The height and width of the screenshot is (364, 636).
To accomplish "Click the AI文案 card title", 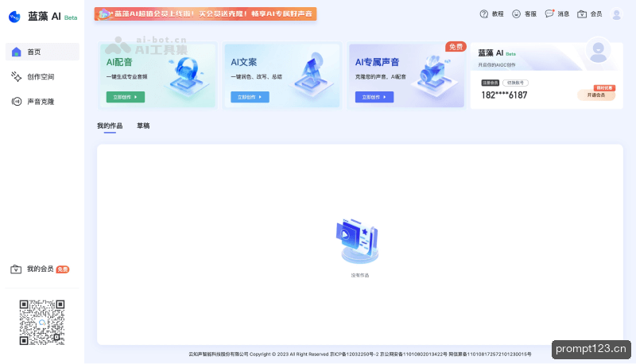I will [x=244, y=63].
